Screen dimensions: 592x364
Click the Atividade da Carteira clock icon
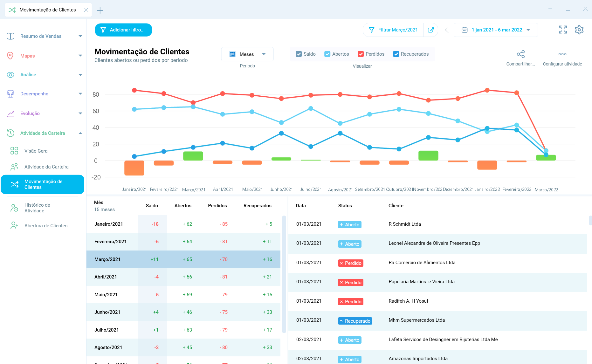10,133
